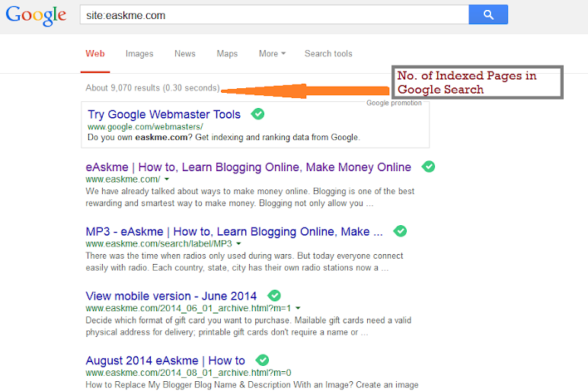The width and height of the screenshot is (588, 391).
Task: Click www.easkme.com/2014_08_01_archive.html?m=0 URL
Action: coord(188,373)
